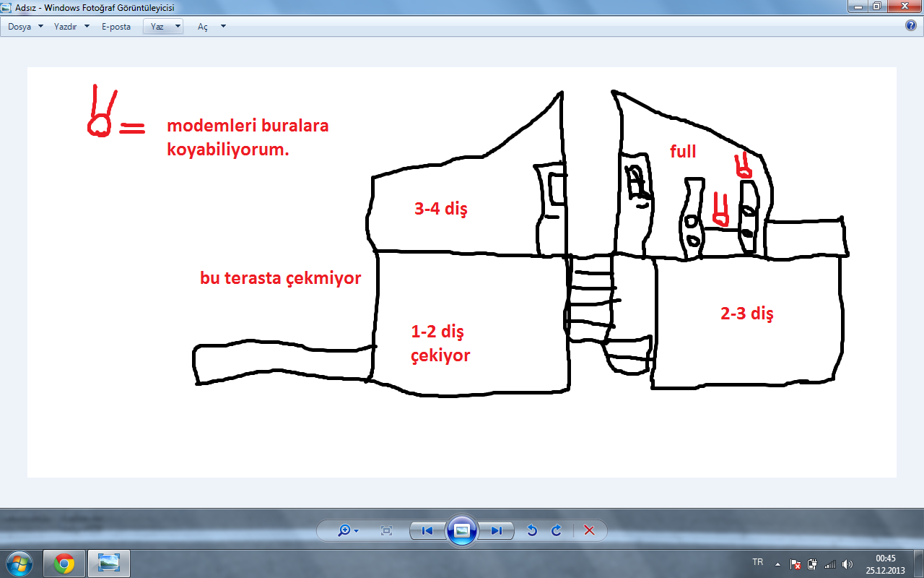Image resolution: width=924 pixels, height=578 pixels.
Task: Open the zoom magnifier control
Action: pos(348,530)
